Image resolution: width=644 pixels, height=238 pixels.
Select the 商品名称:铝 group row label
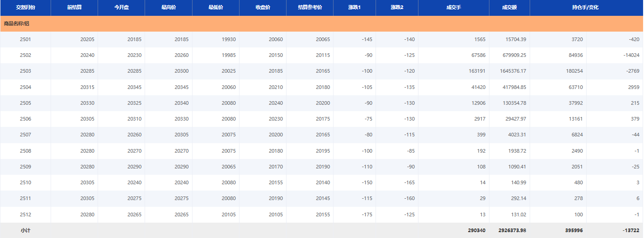tap(16, 23)
